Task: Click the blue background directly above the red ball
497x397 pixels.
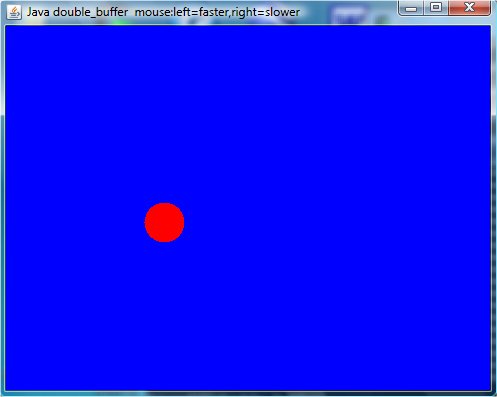Action: coord(164,133)
